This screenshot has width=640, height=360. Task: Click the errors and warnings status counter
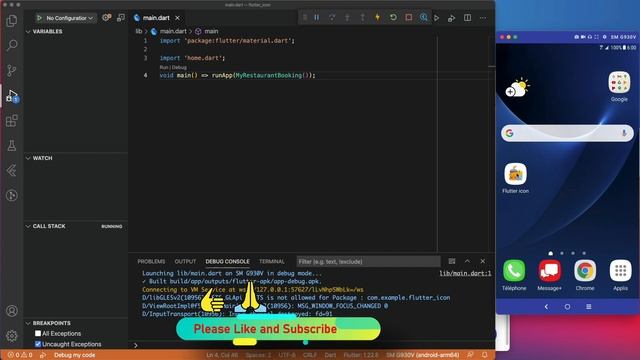(x=20, y=355)
